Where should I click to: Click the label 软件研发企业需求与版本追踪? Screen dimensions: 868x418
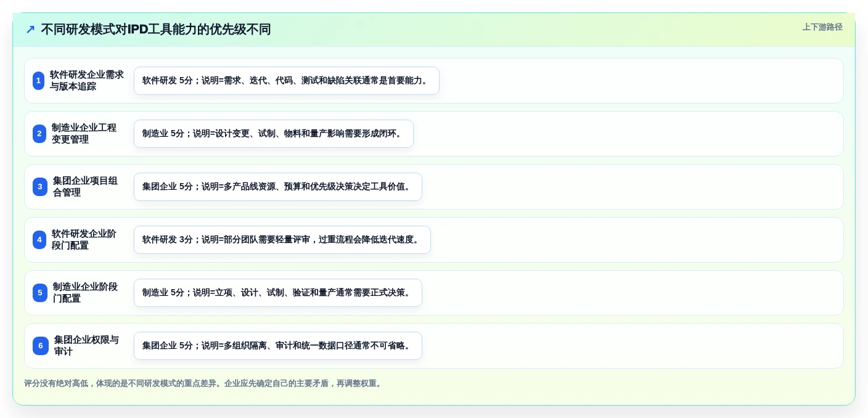(x=87, y=81)
